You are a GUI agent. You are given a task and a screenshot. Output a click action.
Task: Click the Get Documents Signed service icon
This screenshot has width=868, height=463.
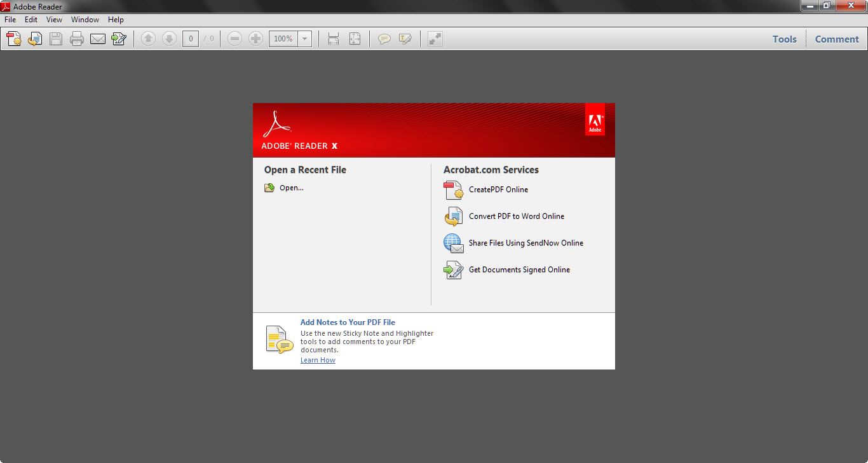(454, 270)
